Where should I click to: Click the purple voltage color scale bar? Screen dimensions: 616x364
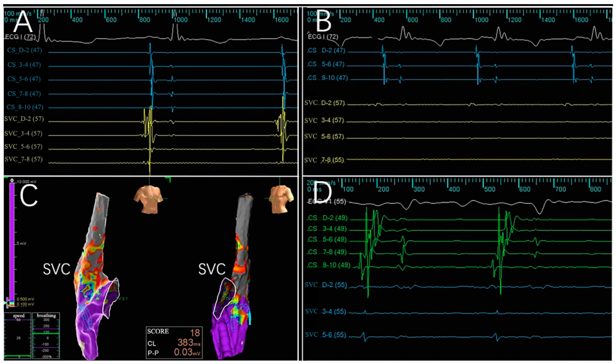tap(12, 240)
